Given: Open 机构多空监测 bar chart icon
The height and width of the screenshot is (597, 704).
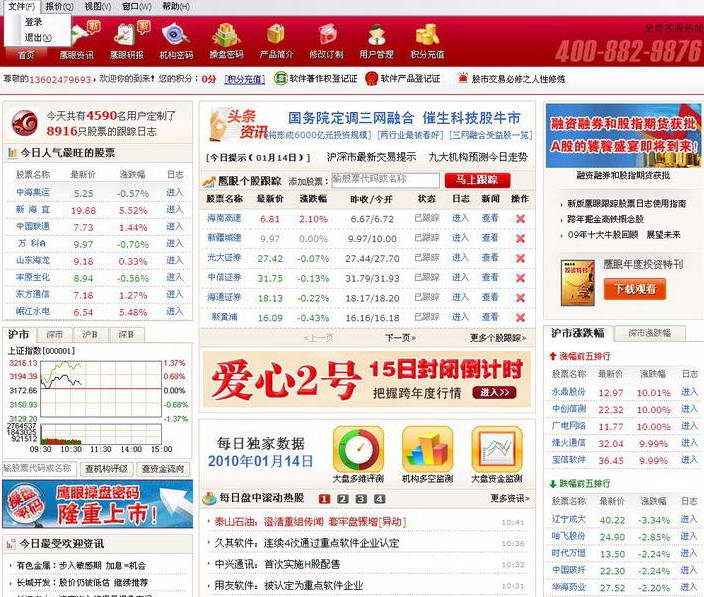Looking at the screenshot, I should (427, 449).
